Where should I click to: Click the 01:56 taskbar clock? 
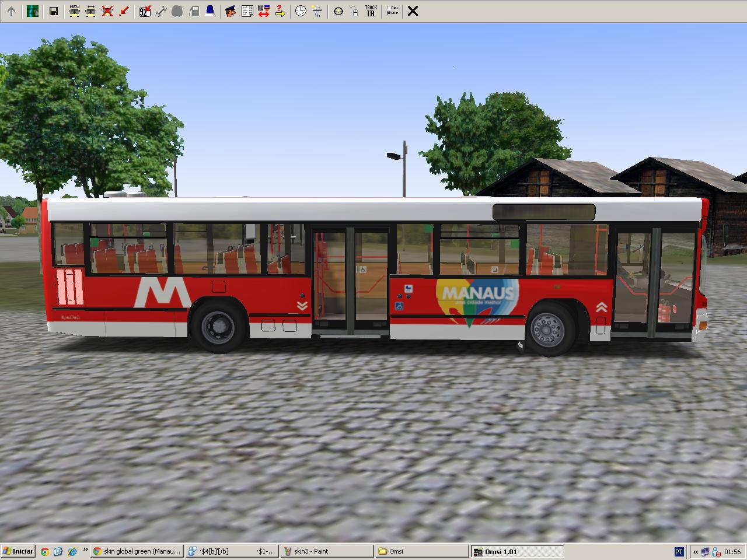coord(733,551)
